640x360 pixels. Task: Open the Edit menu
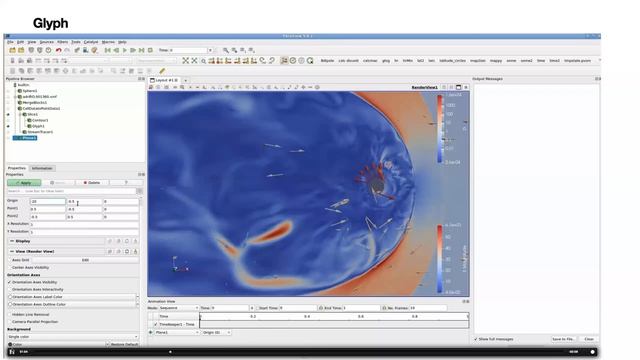point(20,42)
